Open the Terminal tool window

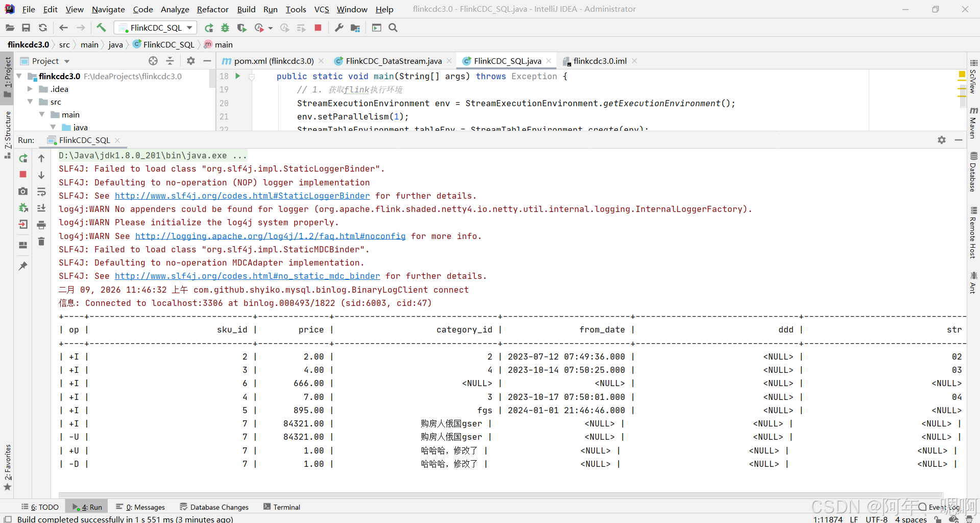[282, 507]
